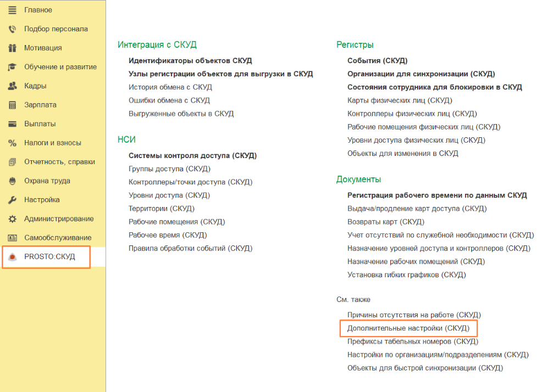
Task: Click the people icon for Кадры
Action: pyautogui.click(x=12, y=86)
